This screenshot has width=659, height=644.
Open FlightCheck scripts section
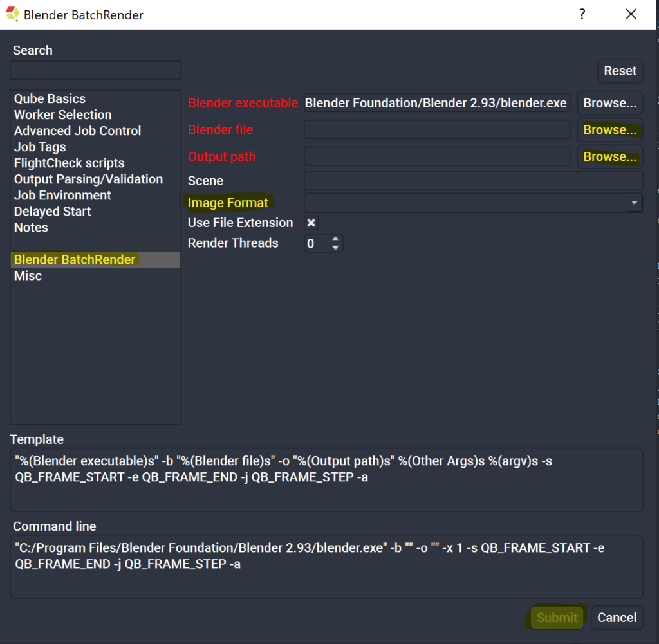tap(69, 163)
